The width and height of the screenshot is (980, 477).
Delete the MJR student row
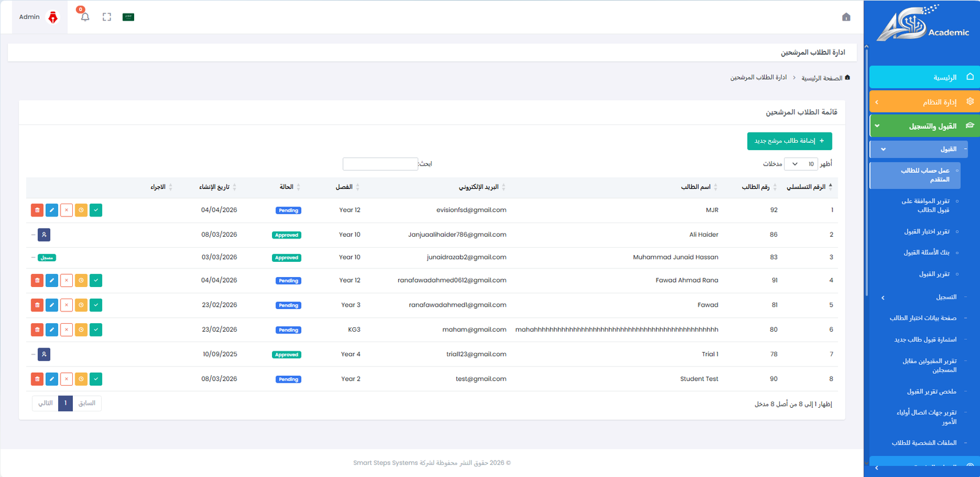coord(37,210)
